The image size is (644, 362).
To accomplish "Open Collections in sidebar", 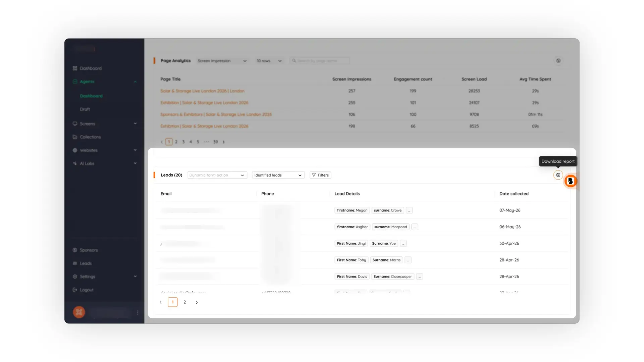I will coord(90,137).
